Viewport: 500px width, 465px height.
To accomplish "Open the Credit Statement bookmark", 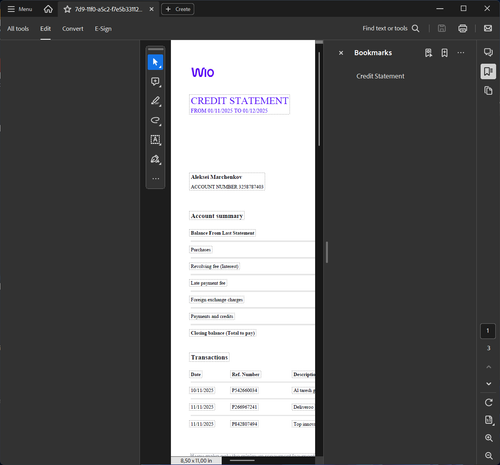I will [x=380, y=76].
